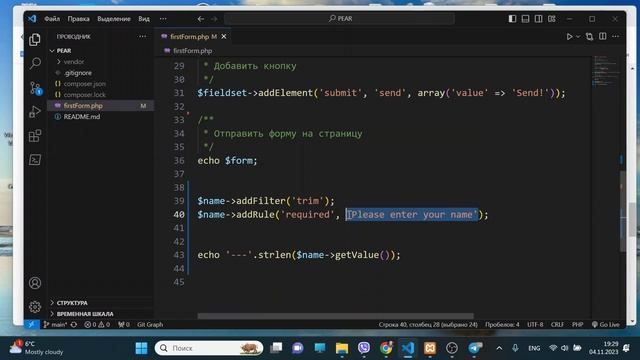This screenshot has height=360, width=640.
Task: Open Source Control view in activity bar
Action: pos(36,88)
